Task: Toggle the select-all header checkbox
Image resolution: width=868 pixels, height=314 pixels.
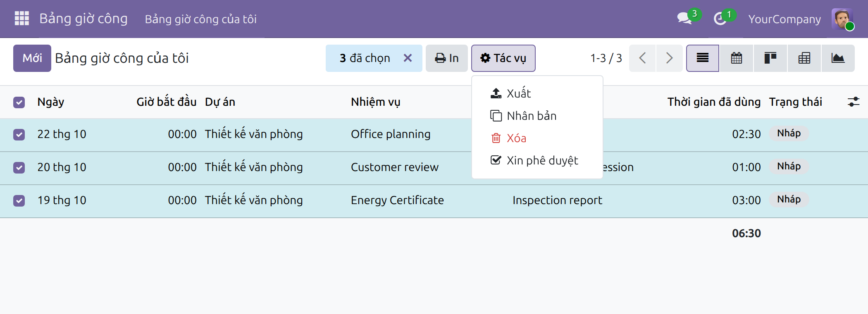Action: (19, 102)
